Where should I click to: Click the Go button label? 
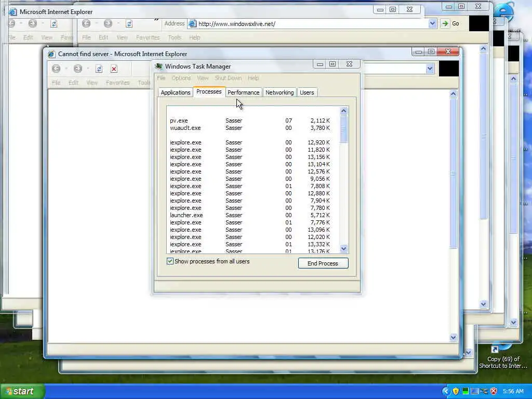[x=455, y=24]
